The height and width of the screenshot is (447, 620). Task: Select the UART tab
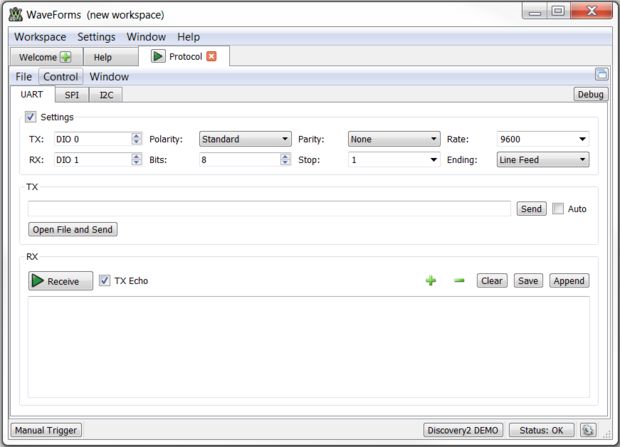pos(32,95)
